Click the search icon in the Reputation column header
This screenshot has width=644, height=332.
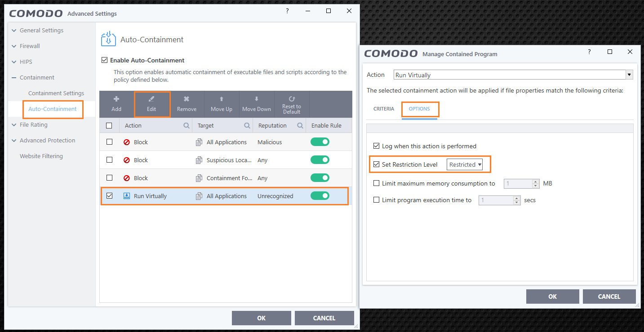tap(300, 126)
